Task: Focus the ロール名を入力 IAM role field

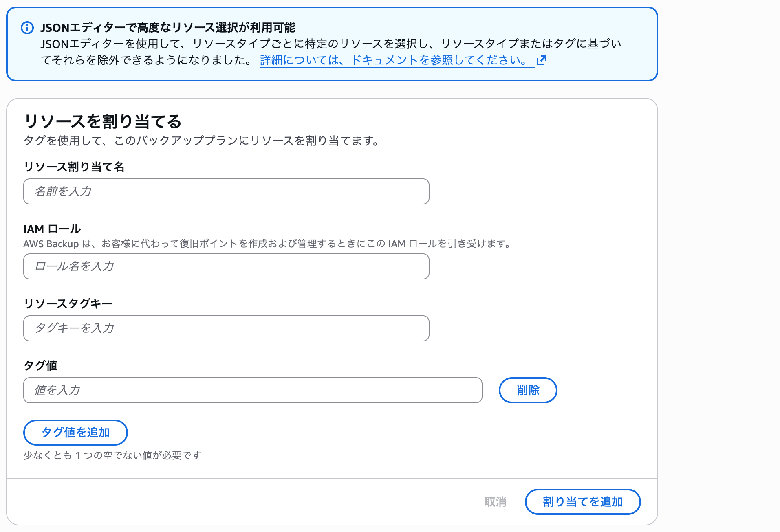Action: [226, 266]
